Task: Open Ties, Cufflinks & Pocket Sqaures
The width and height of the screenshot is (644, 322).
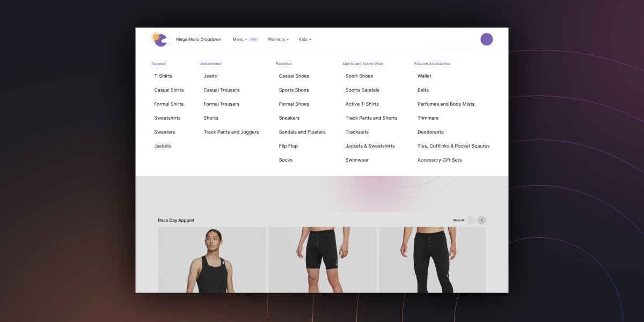Action: click(453, 146)
